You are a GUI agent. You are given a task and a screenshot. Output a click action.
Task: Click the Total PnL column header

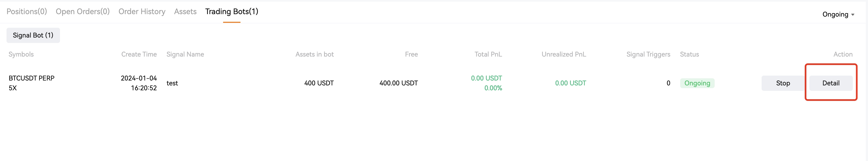point(488,54)
